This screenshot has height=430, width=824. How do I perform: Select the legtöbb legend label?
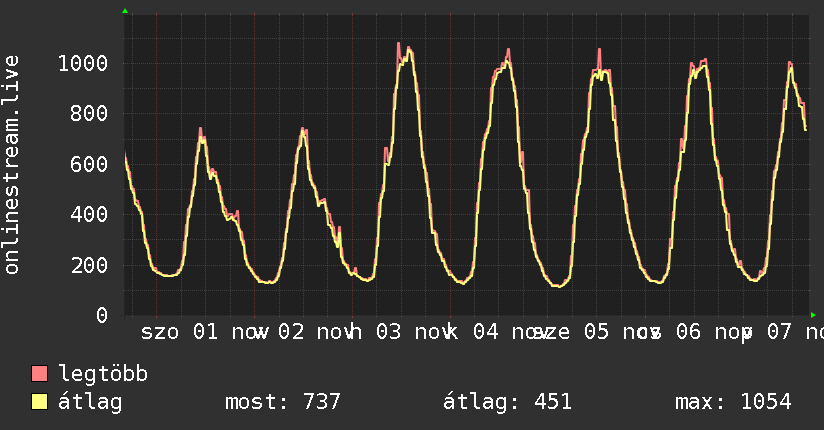pyautogui.click(x=103, y=374)
